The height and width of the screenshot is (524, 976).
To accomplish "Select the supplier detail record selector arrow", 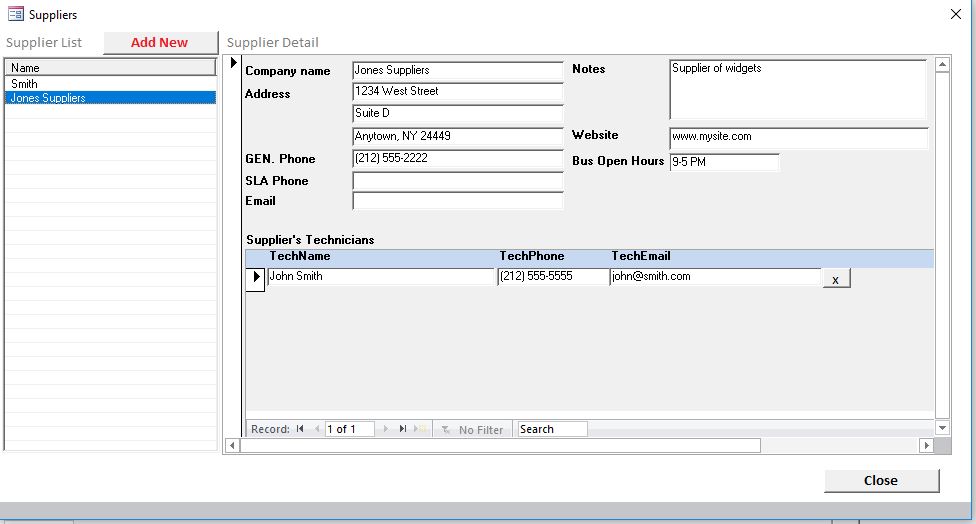I will tap(233, 62).
